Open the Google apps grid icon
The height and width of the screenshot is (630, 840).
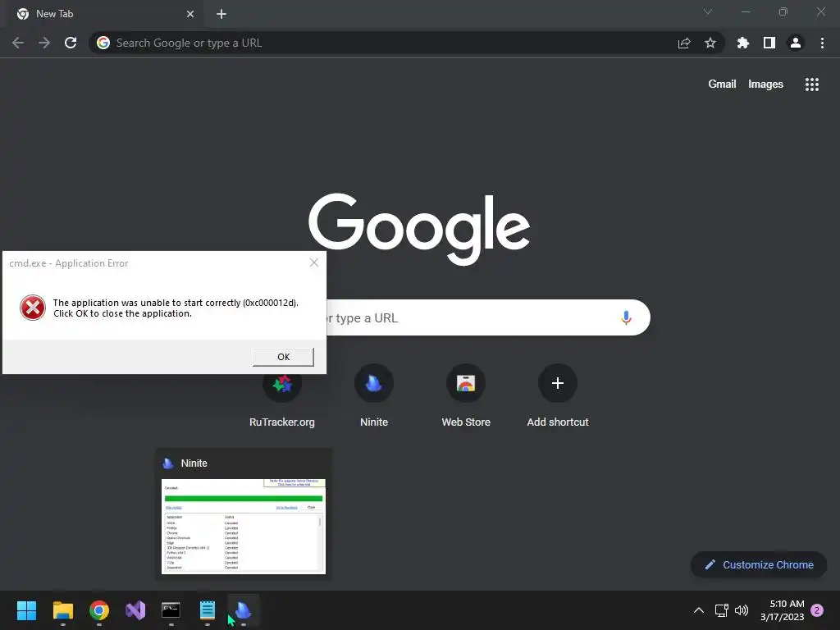(x=812, y=84)
